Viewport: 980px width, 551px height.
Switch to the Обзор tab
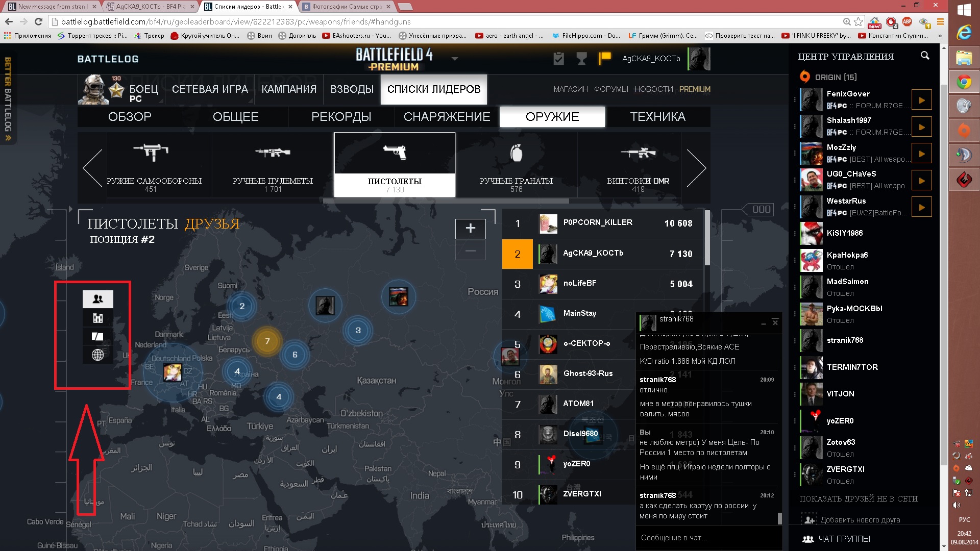(x=130, y=117)
